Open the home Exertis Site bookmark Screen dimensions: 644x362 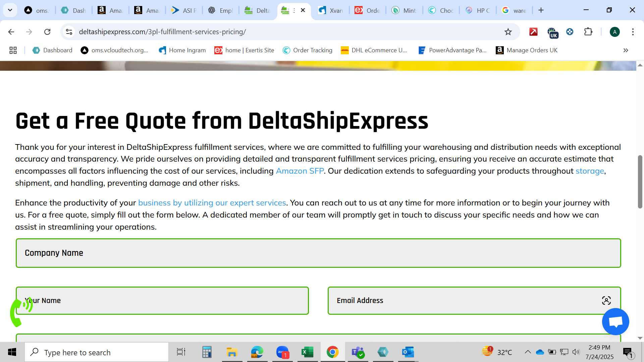pyautogui.click(x=244, y=50)
